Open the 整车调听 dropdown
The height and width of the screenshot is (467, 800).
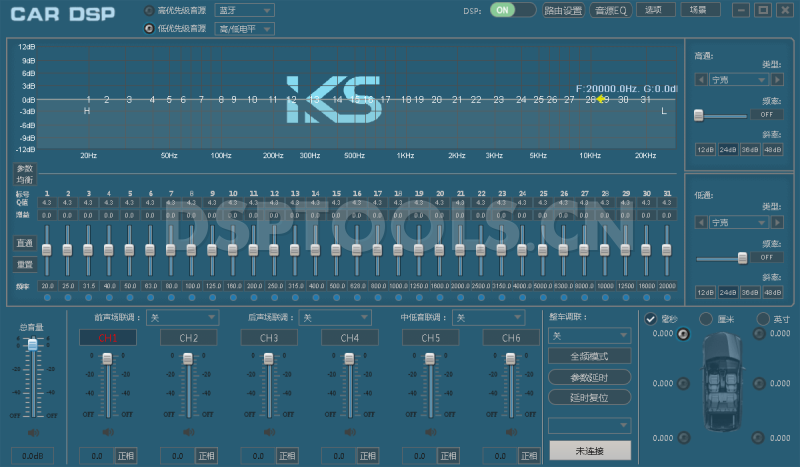(x=590, y=336)
